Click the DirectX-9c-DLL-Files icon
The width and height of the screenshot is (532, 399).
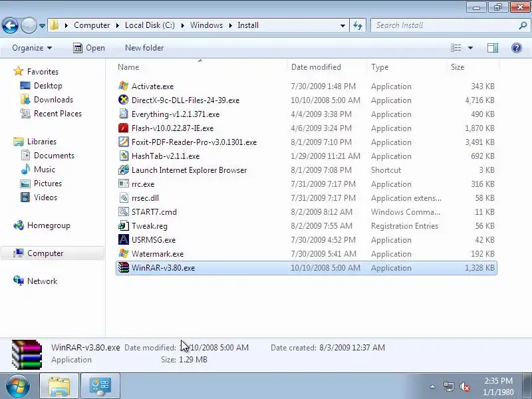tap(124, 100)
